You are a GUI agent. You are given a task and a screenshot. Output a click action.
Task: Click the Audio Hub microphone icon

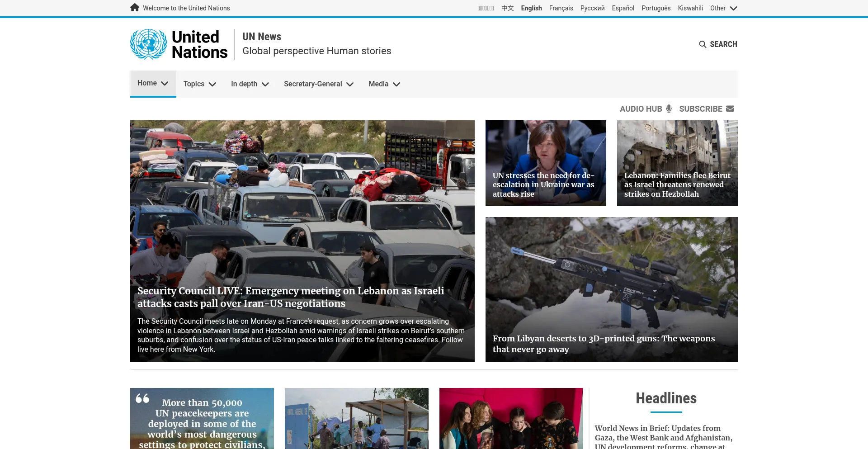pyautogui.click(x=669, y=109)
